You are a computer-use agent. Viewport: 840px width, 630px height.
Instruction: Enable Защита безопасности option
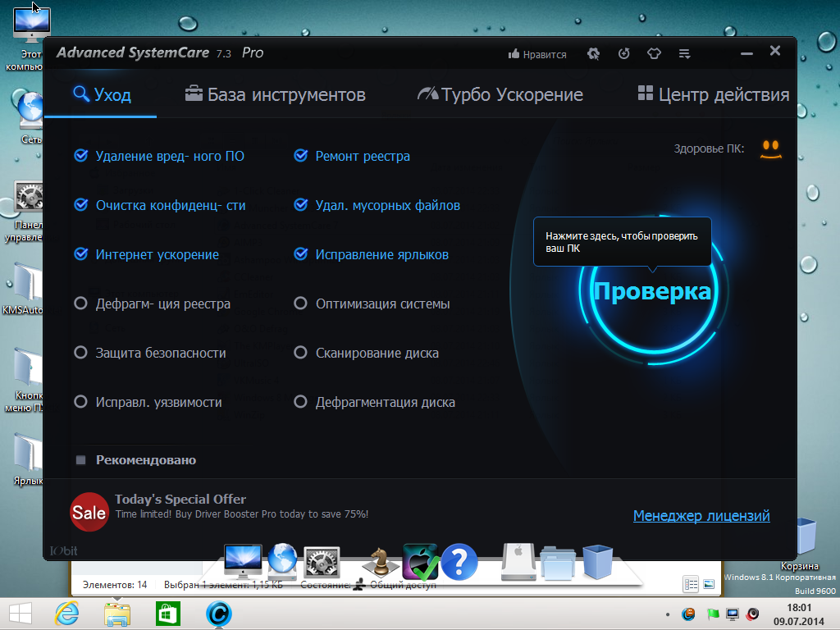point(81,353)
